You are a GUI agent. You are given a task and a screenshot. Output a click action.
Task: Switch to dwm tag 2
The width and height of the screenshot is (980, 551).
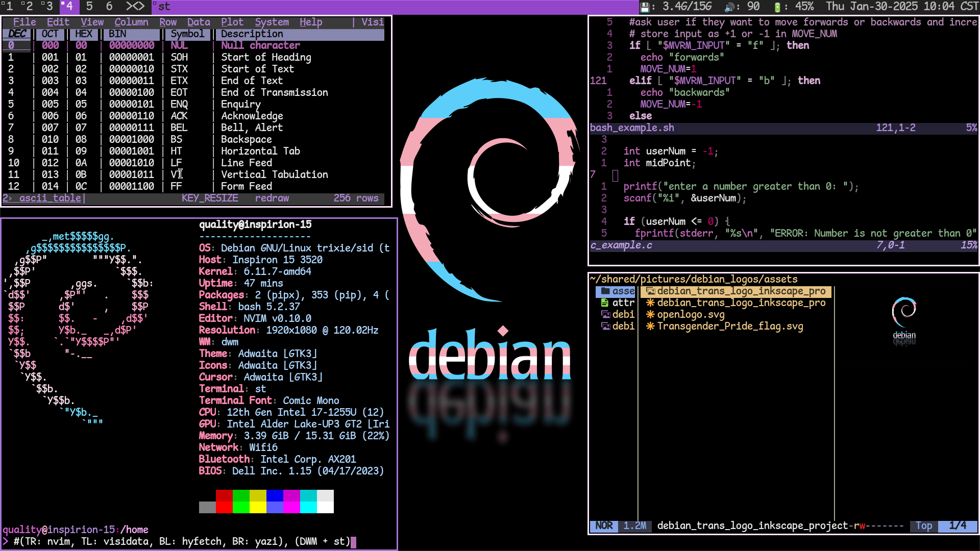point(28,7)
